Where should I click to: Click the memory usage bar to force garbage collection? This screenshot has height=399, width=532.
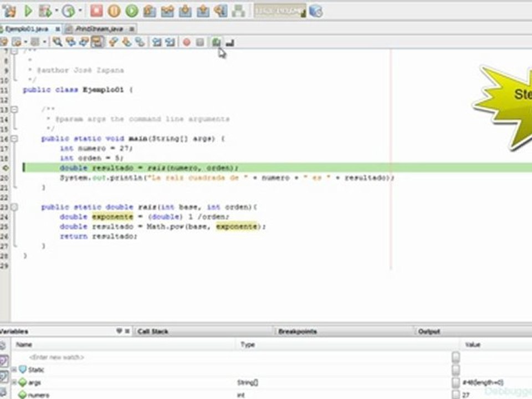point(280,11)
